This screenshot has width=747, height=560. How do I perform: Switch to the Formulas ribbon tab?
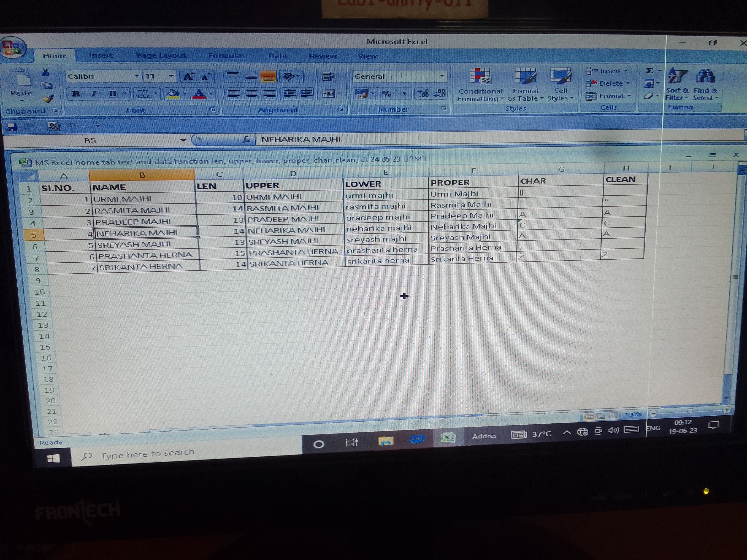coord(226,56)
